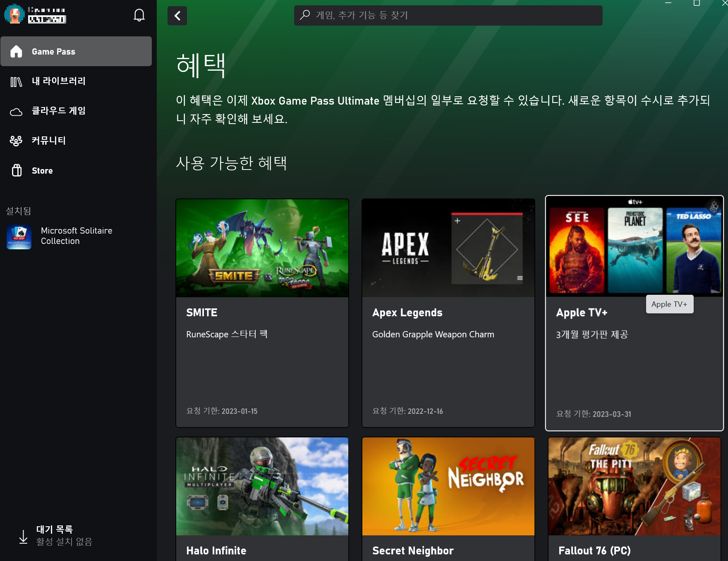Click the community people icon
Image resolution: width=728 pixels, height=561 pixels.
(x=16, y=141)
